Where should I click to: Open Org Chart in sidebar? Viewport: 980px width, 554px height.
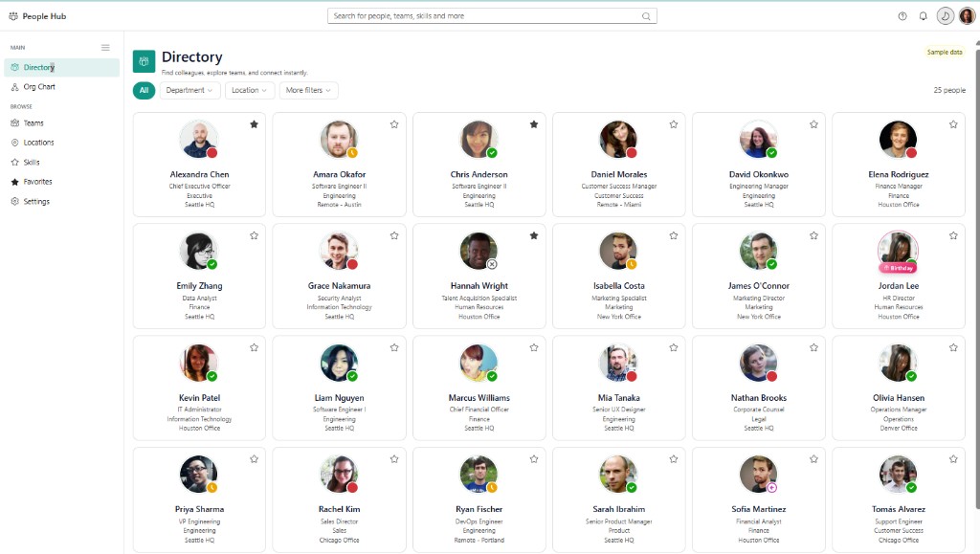(x=61, y=87)
